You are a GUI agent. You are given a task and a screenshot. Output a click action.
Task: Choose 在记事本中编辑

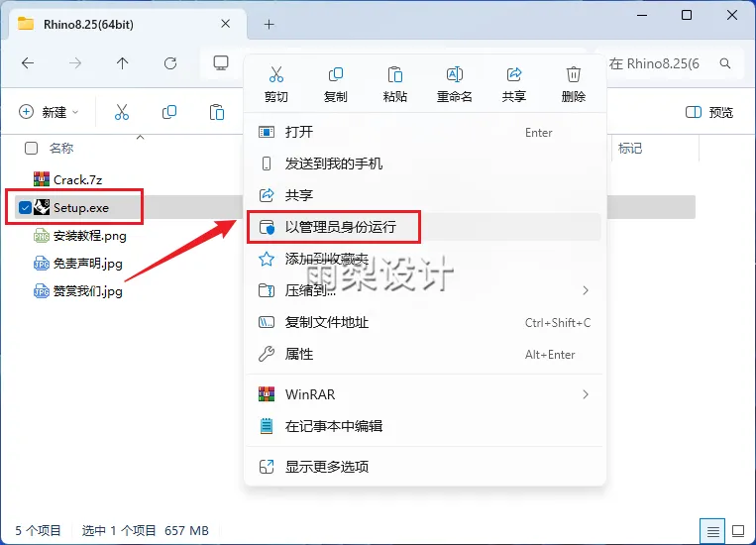pos(424,426)
